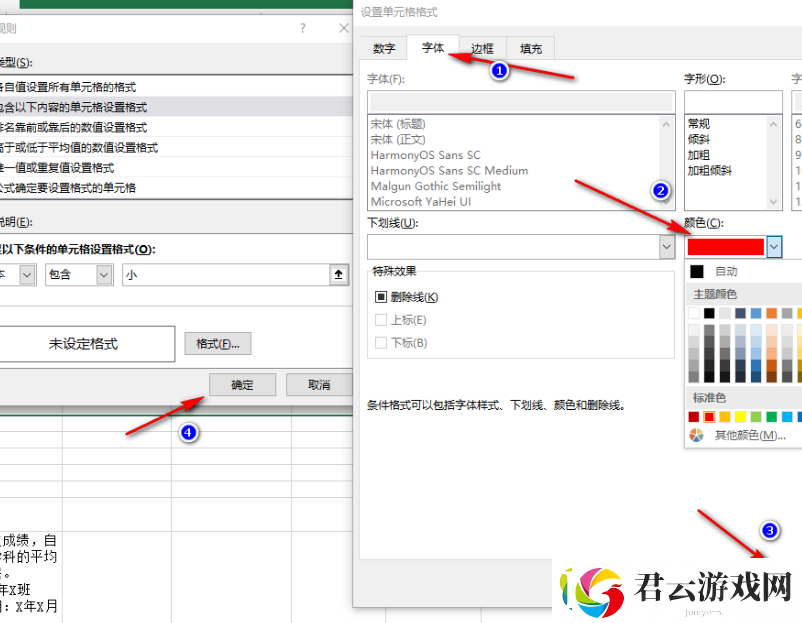Select rule type 式确定要设置格式的单元格
Screen dimensions: 802x623
click(x=176, y=187)
